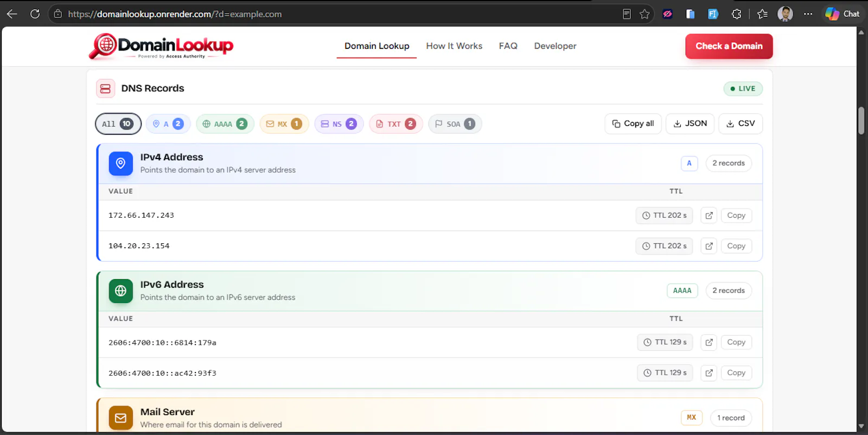Open external link for 104.20.23.154
The width and height of the screenshot is (868, 435).
click(709, 246)
